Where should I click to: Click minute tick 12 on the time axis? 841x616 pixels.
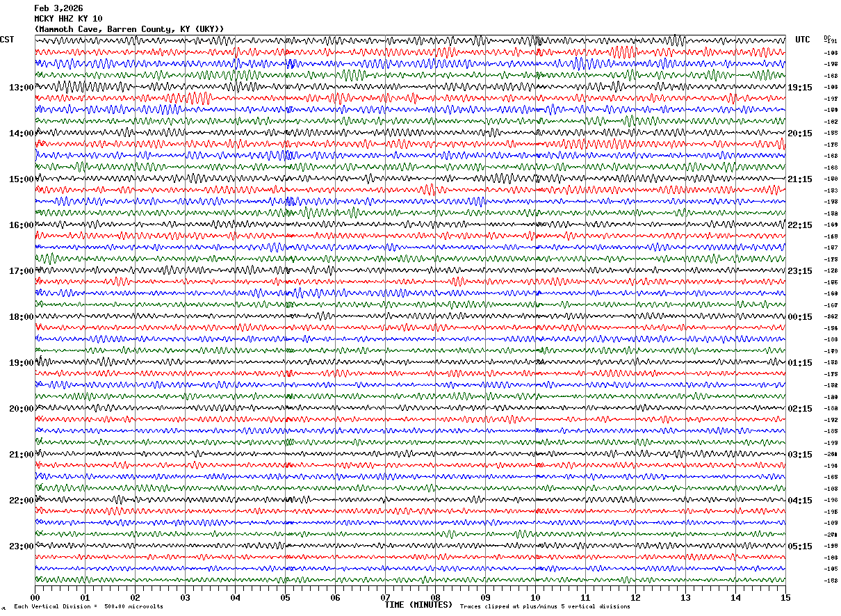pos(635,597)
